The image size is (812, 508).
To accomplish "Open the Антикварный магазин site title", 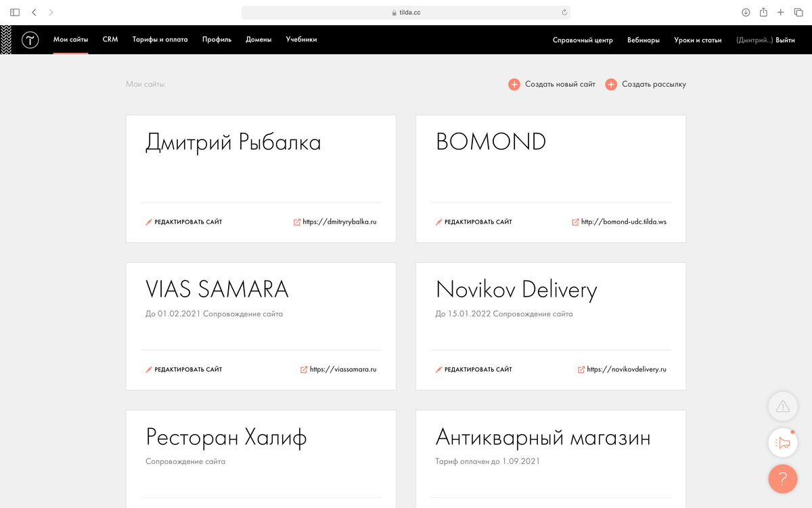I will [543, 438].
